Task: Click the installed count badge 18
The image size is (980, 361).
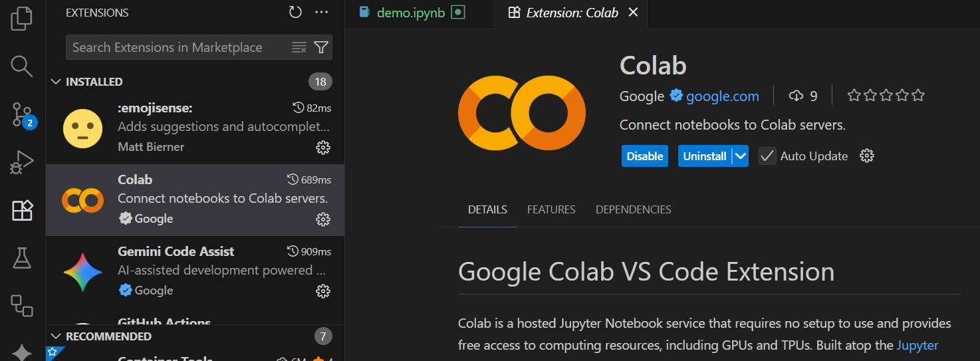Action: [x=320, y=82]
